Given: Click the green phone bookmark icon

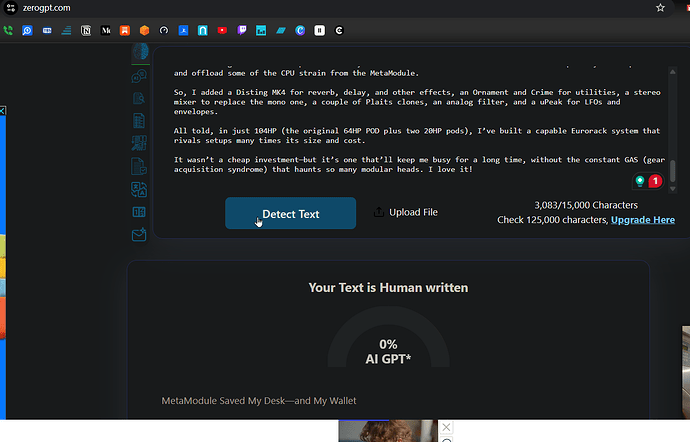Looking at the screenshot, I should coord(8,30).
